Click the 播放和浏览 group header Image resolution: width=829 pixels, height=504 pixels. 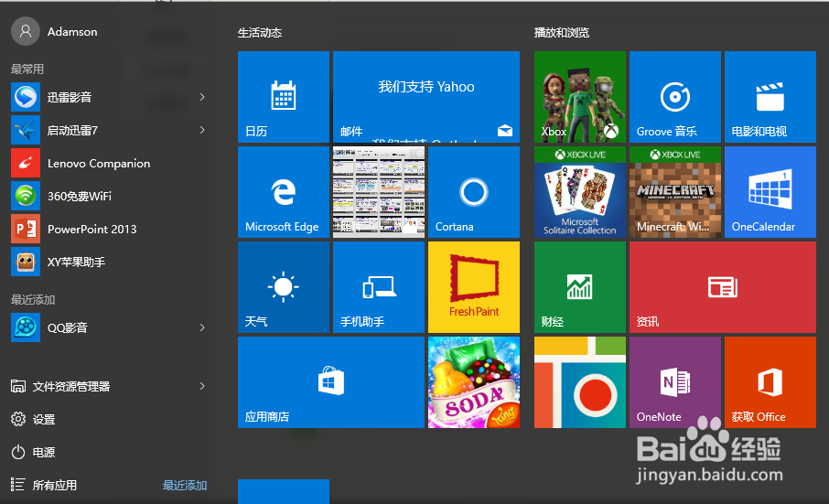(562, 33)
